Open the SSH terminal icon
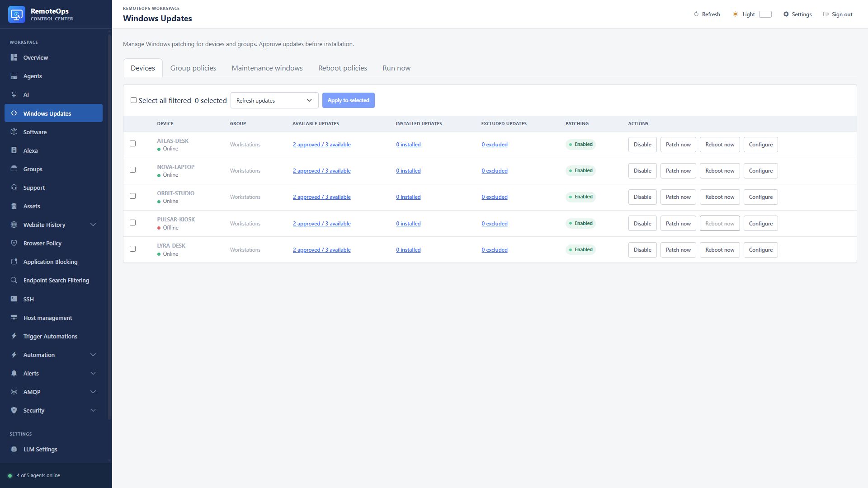 tap(14, 299)
